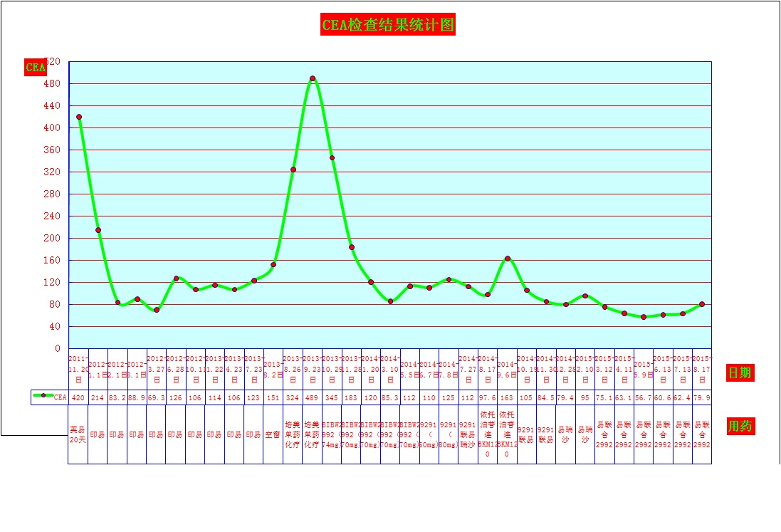Select the table cell with value 151

[x=273, y=397]
